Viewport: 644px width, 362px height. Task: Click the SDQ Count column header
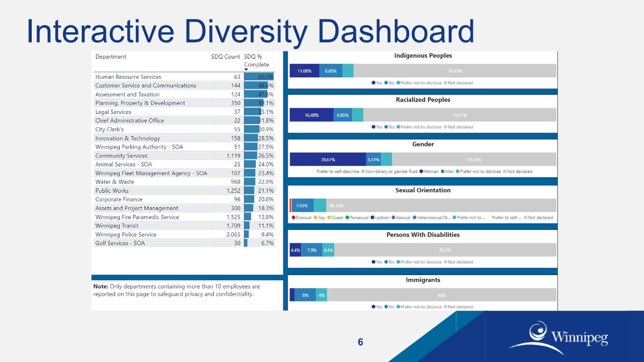point(225,56)
